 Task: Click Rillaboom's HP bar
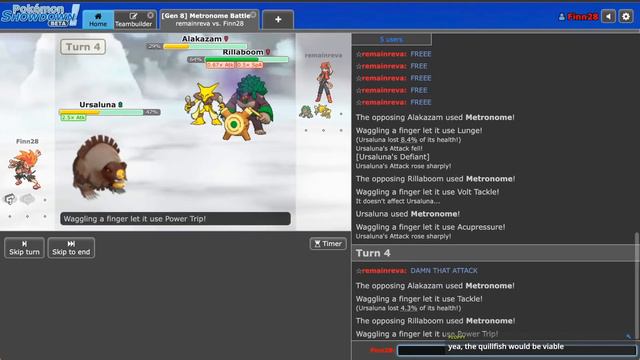[247, 60]
